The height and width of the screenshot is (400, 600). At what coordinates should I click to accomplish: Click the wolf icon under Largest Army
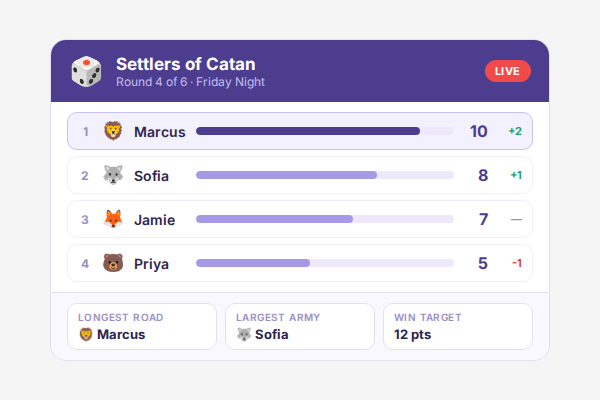[x=244, y=334]
